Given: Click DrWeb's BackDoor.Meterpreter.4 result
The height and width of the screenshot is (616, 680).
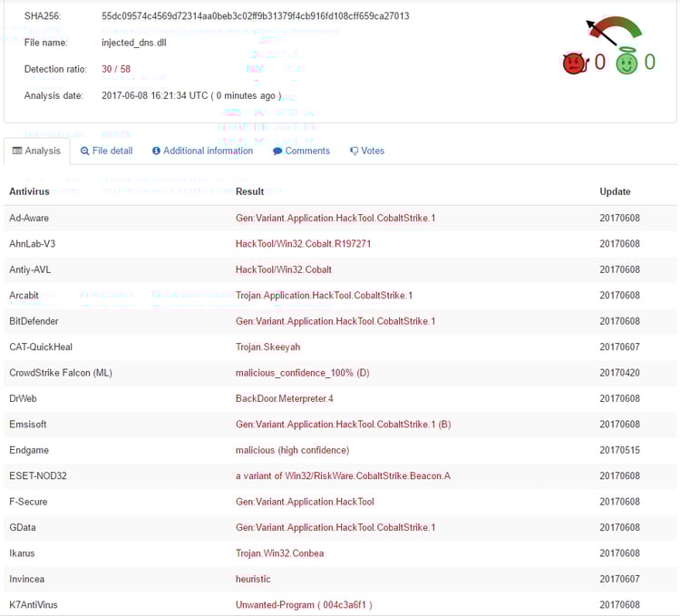Looking at the screenshot, I should pos(284,398).
